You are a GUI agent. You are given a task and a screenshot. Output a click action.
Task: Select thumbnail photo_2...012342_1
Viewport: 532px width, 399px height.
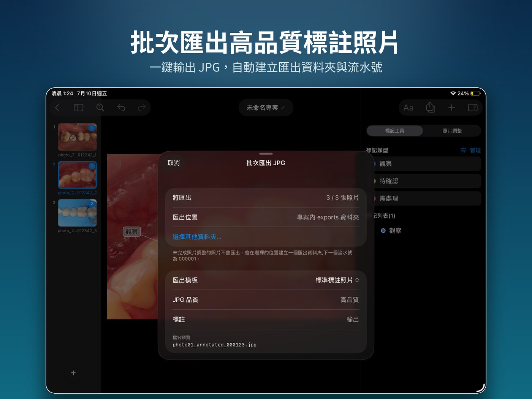(x=77, y=137)
